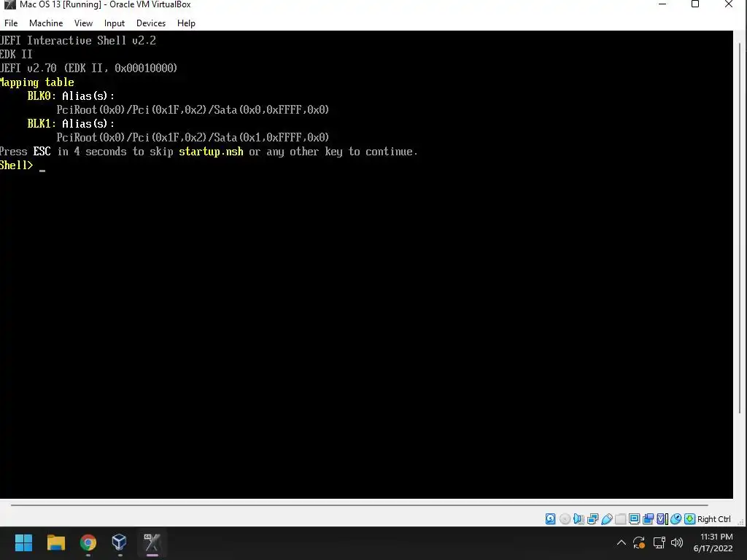
Task: Open VirtualBox Manager from the taskbar
Action: [119, 542]
